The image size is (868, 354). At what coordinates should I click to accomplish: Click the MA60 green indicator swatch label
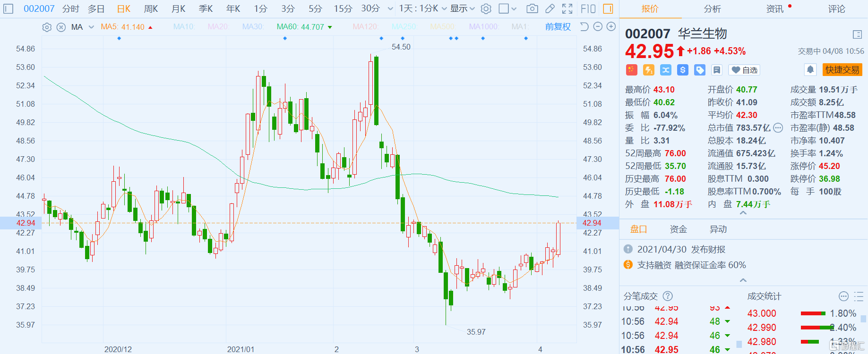301,27
